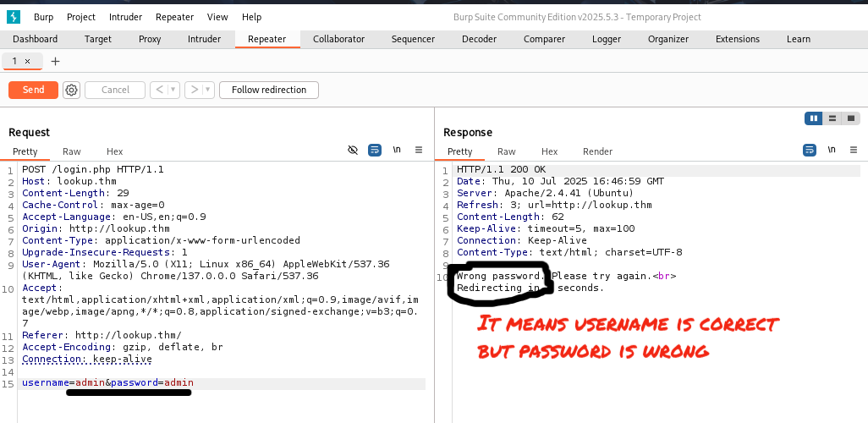Open the request pane hamburger options menu

click(x=418, y=150)
